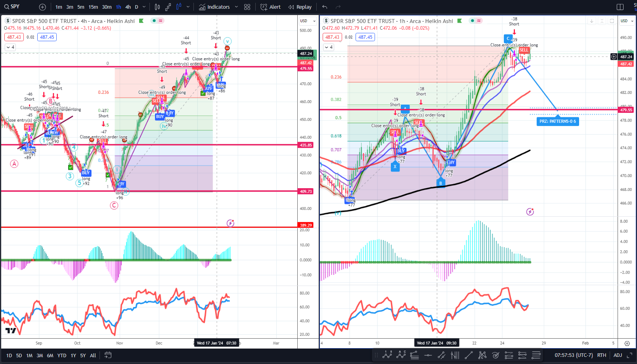Open the layout setup icon at top right
Screen dimensions: 637x364
click(620, 7)
